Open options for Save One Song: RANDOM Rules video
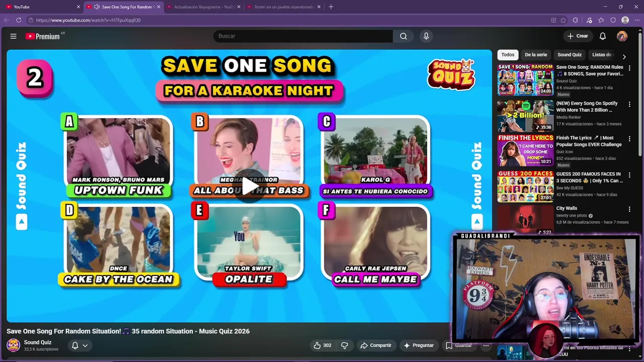This screenshot has height=362, width=644. (629, 67)
